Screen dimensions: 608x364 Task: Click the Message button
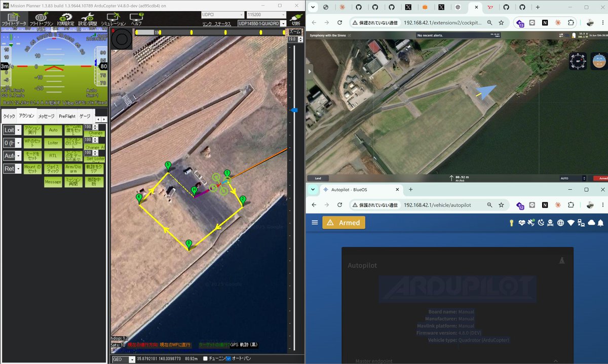[x=53, y=182]
